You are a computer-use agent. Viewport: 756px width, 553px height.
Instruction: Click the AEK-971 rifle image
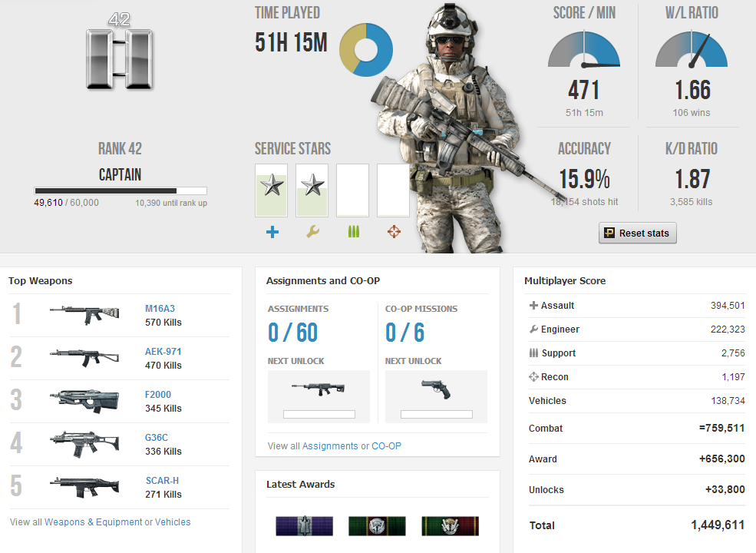click(84, 358)
